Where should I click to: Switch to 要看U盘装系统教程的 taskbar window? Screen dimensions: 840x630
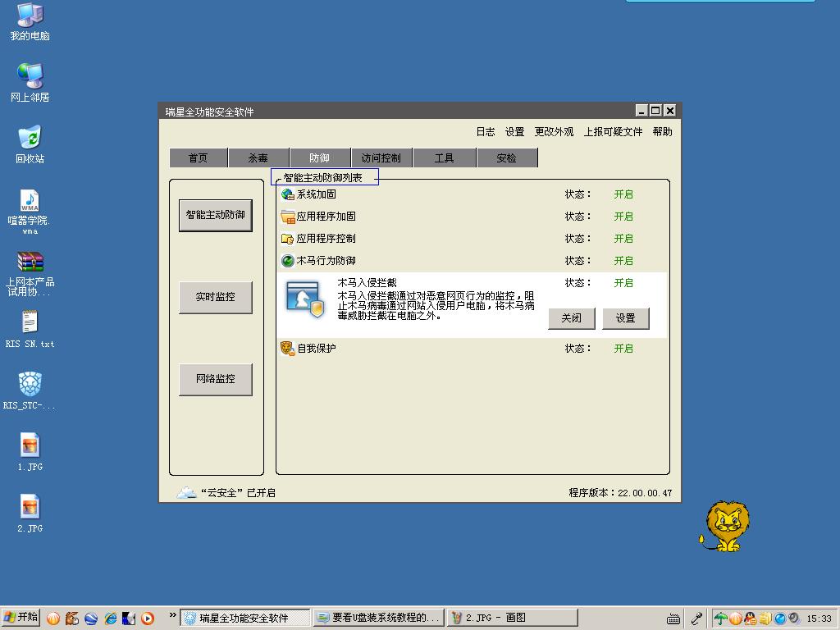pyautogui.click(x=379, y=619)
